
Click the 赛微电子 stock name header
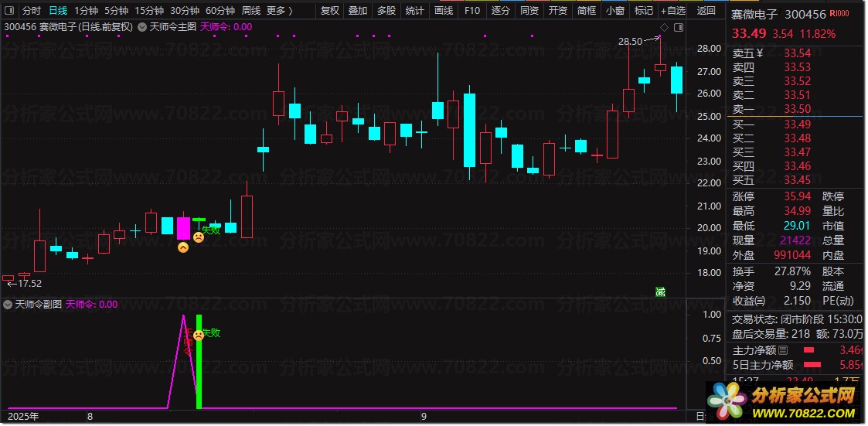coord(754,15)
